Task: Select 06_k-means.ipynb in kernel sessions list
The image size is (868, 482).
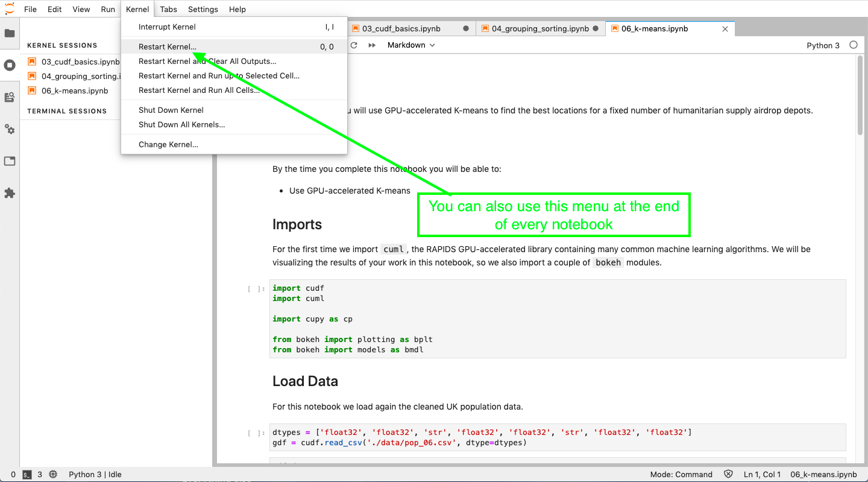Action: pyautogui.click(x=75, y=90)
